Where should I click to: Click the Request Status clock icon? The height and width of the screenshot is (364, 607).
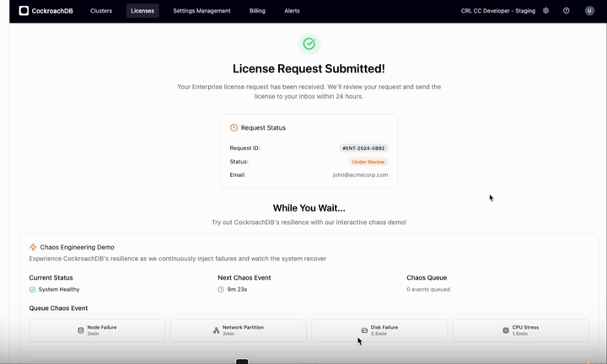(234, 128)
